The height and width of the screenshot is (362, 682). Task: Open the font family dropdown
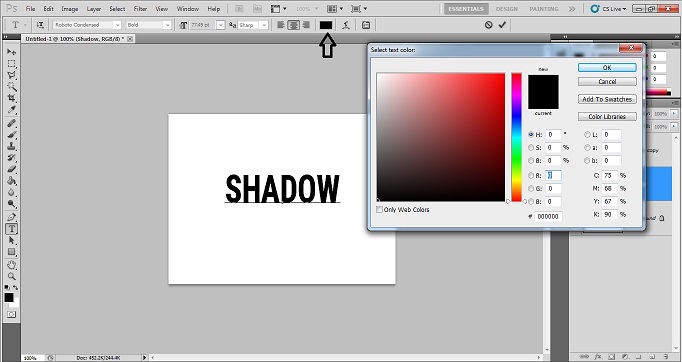pyautogui.click(x=117, y=25)
